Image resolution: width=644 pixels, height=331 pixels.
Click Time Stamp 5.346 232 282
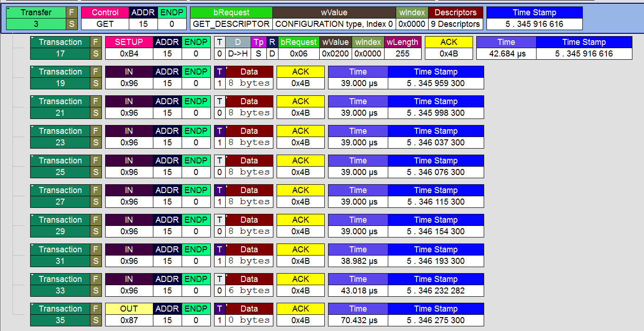(x=436, y=285)
